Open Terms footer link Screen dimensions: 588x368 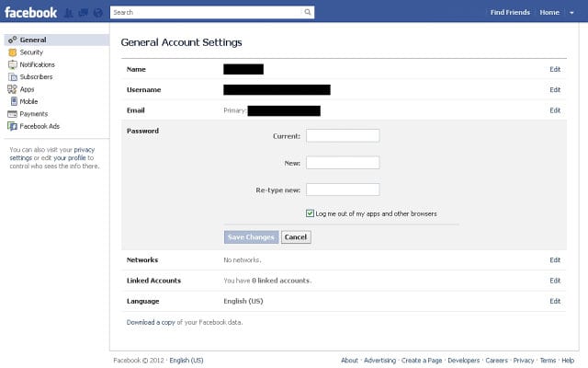[548, 360]
